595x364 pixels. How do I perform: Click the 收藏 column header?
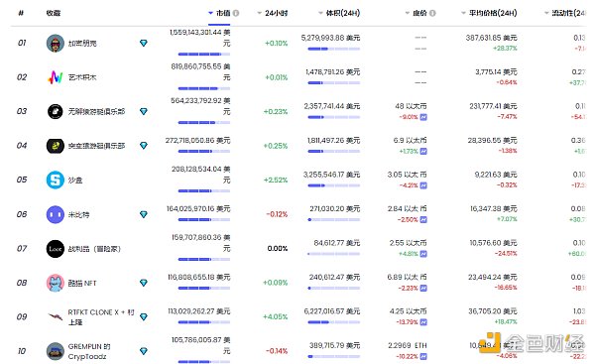coord(54,13)
